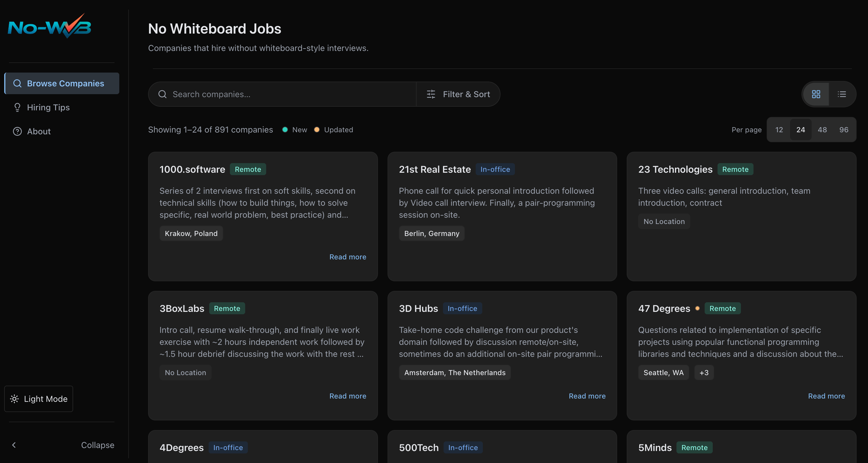This screenshot has height=463, width=868.
Task: Click the 21st Real Estate description text
Action: 497,202
